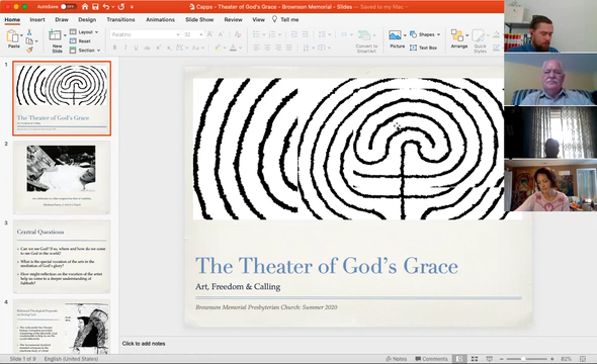The height and width of the screenshot is (364, 597).
Task: Open the Arrange tool
Action: click(x=457, y=35)
